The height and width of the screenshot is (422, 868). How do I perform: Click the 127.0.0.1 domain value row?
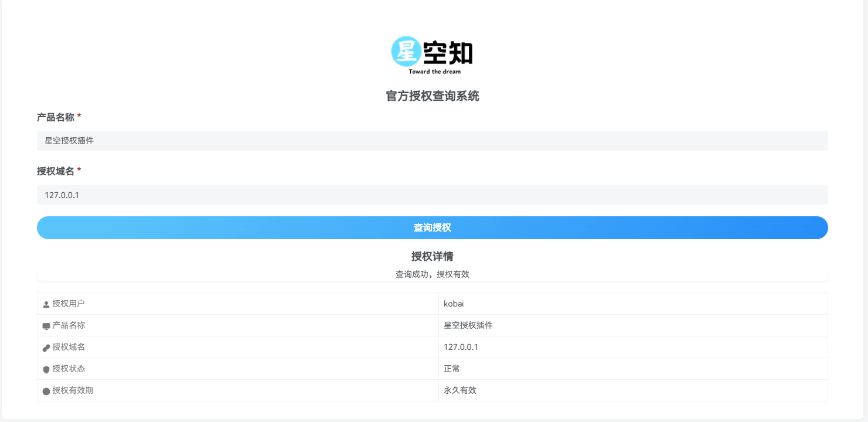[461, 347]
